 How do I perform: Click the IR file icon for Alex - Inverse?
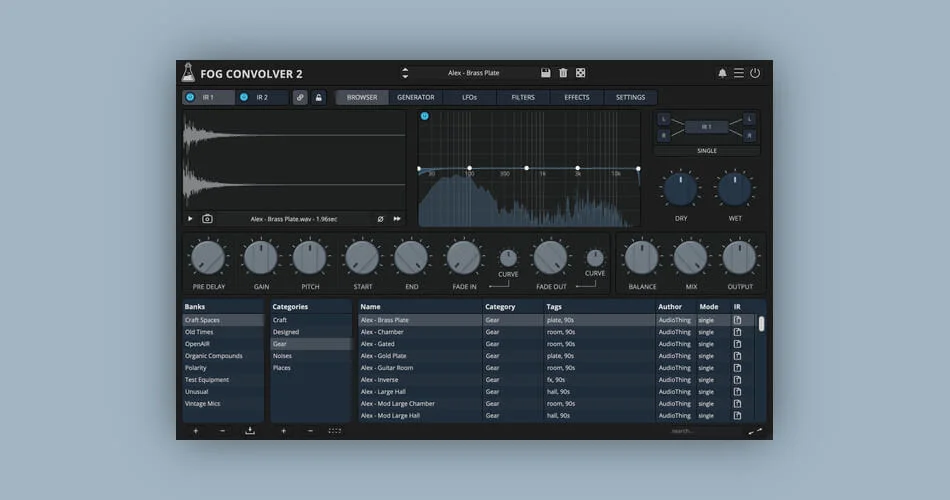click(737, 380)
